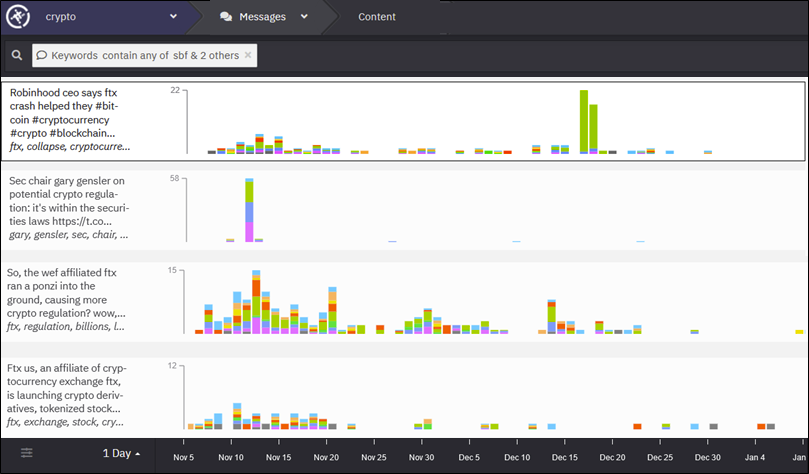Click keywords ftx, exchange, stock, cry...
The width and height of the screenshot is (809, 474).
tap(66, 422)
